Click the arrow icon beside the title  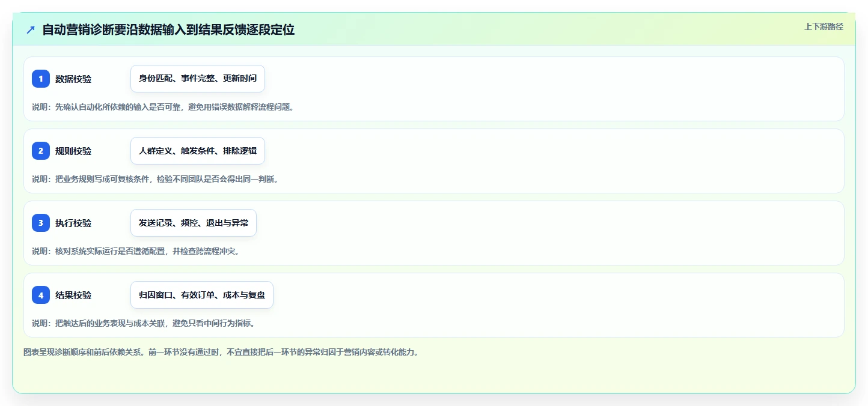pyautogui.click(x=31, y=30)
